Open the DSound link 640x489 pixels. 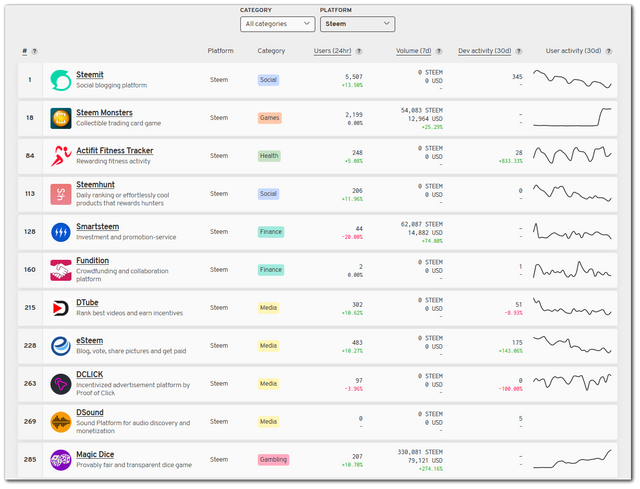[x=90, y=412]
